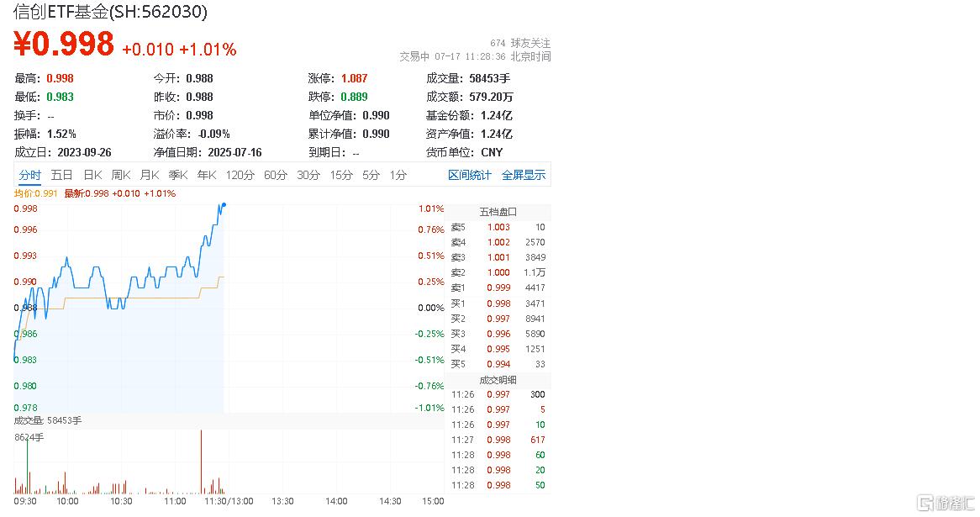Click the 信创ETF基金(SH:562030) title
Viewport: 980px width, 517px height.
coord(110,11)
